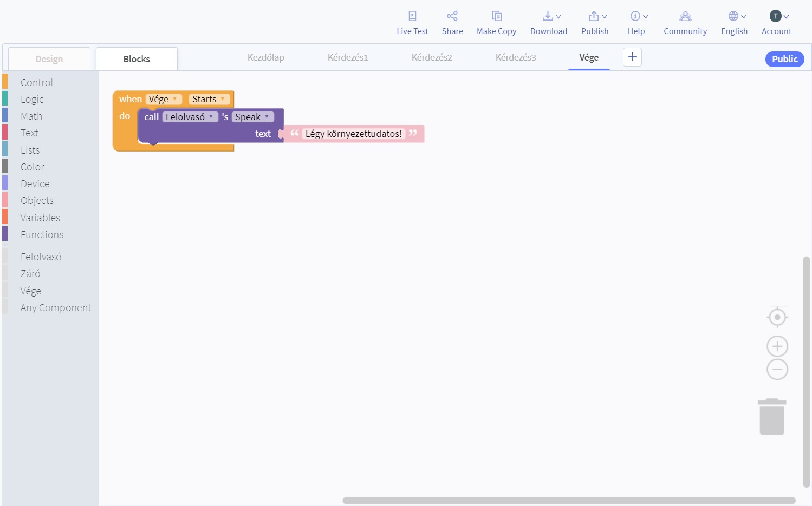Click the horizontal scrollbar at bottom
The height and width of the screenshot is (506, 812).
coord(568,501)
